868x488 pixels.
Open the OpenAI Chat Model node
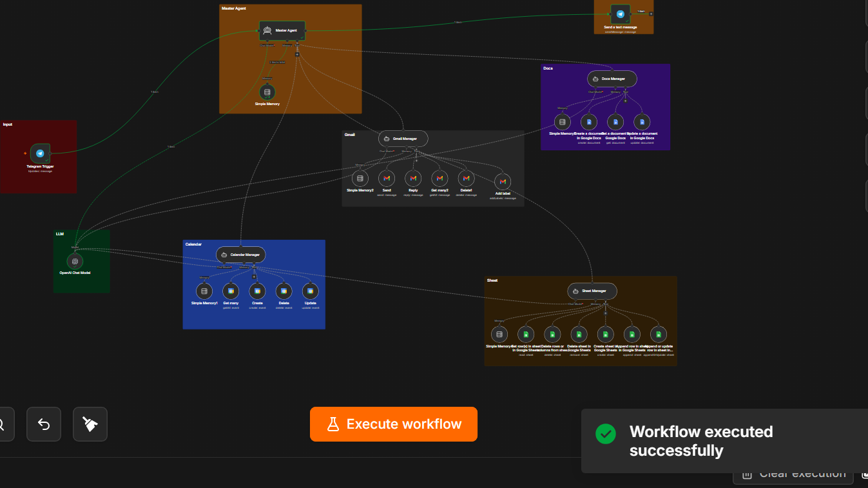pyautogui.click(x=75, y=261)
